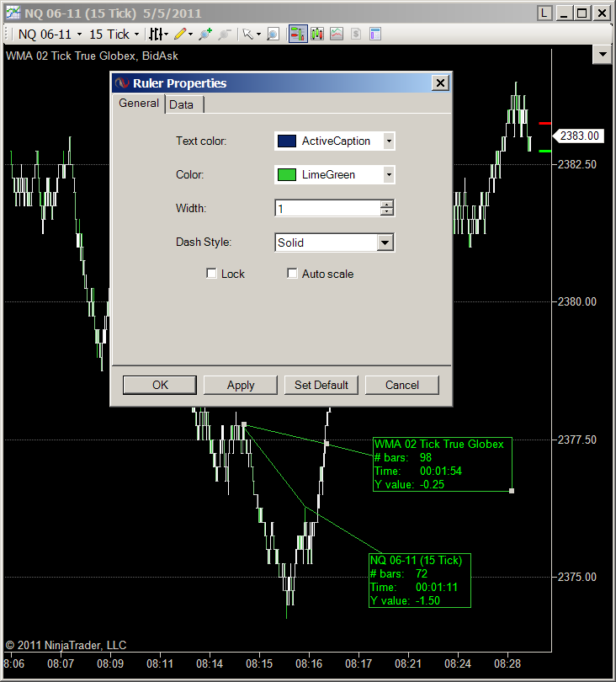This screenshot has height=682, width=616.
Task: Open the drawing tools dropdown arrow
Action: click(x=190, y=34)
